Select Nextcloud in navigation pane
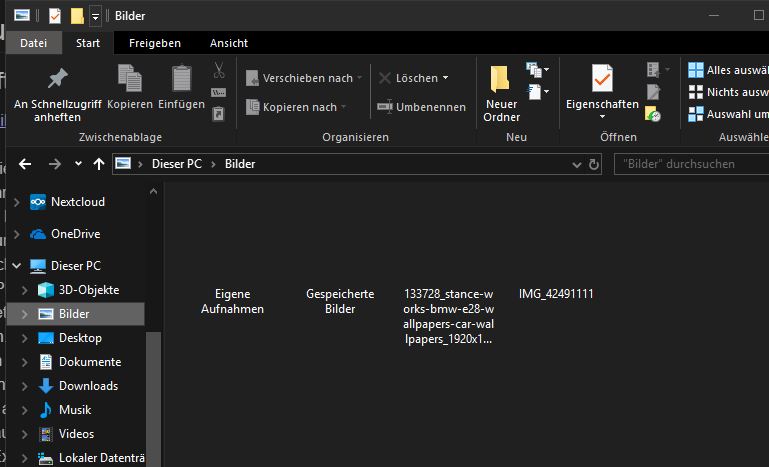 click(77, 202)
